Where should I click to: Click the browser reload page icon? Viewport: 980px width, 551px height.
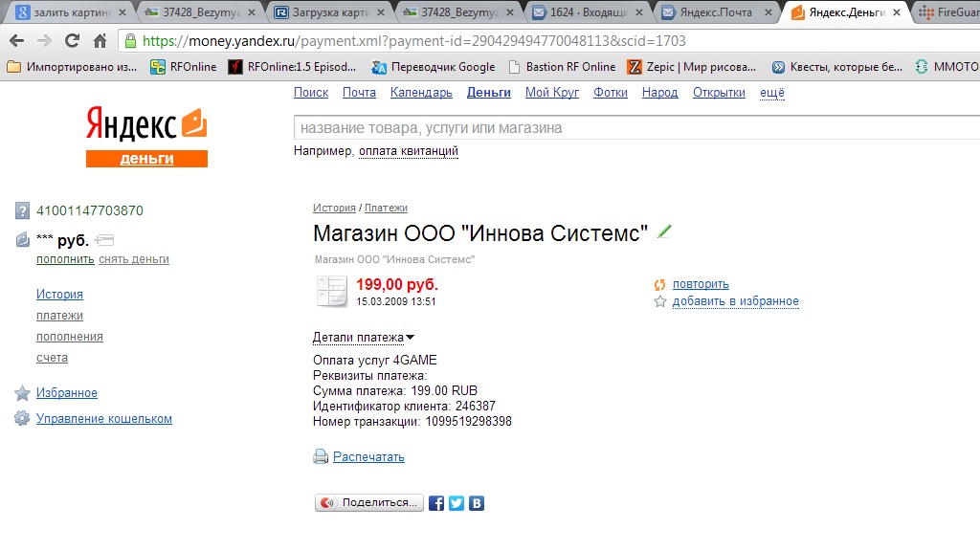72,41
